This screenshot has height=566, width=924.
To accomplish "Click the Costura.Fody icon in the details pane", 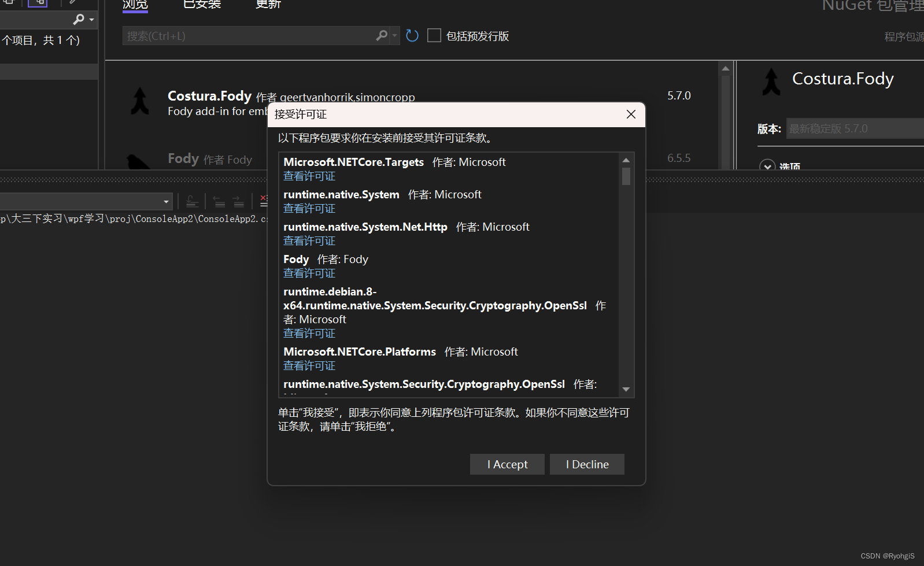I will coord(771,82).
